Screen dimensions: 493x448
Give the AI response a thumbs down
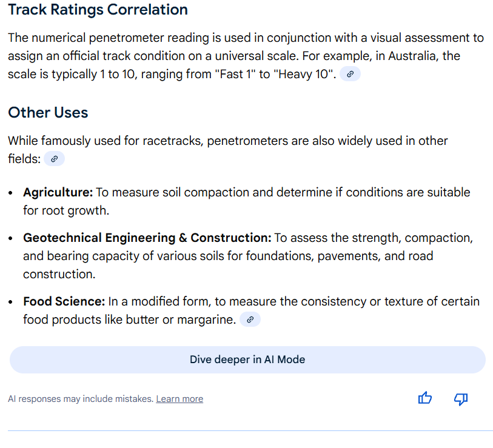[x=461, y=398]
